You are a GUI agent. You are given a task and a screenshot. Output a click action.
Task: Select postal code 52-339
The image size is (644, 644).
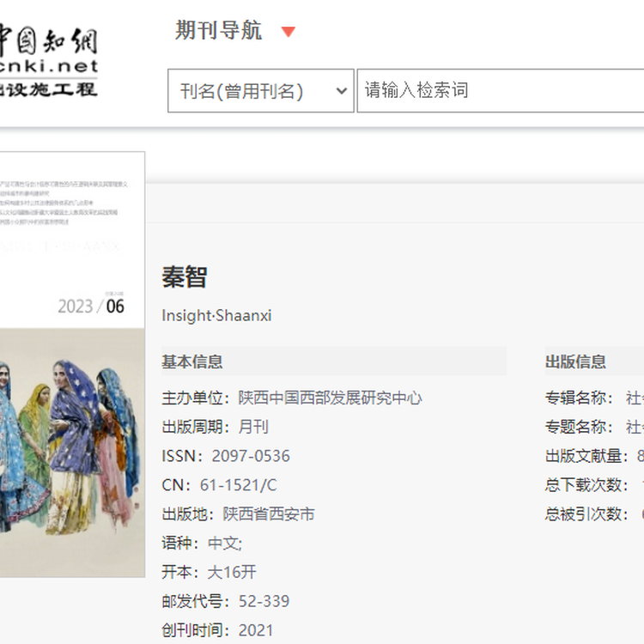[x=264, y=601]
